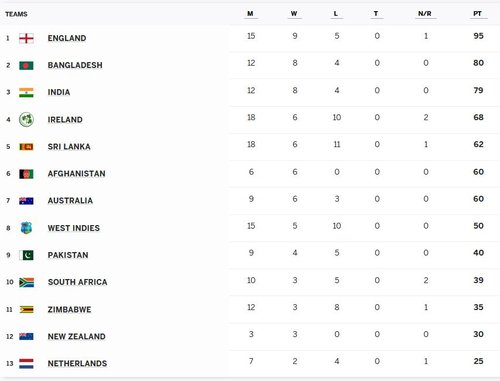Click the England flag icon
Viewport: 500px width, 381px height.
click(26, 38)
